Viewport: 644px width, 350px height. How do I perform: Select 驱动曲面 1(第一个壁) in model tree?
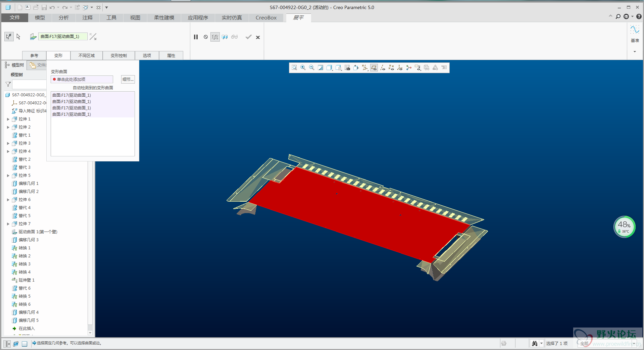pyautogui.click(x=38, y=232)
